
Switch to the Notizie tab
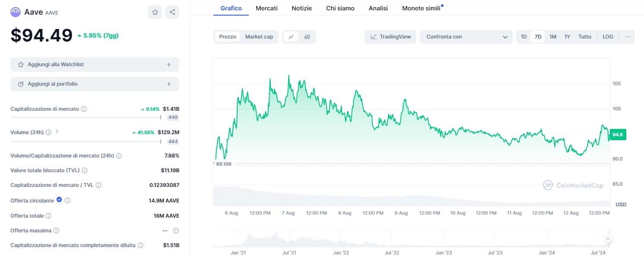point(301,8)
